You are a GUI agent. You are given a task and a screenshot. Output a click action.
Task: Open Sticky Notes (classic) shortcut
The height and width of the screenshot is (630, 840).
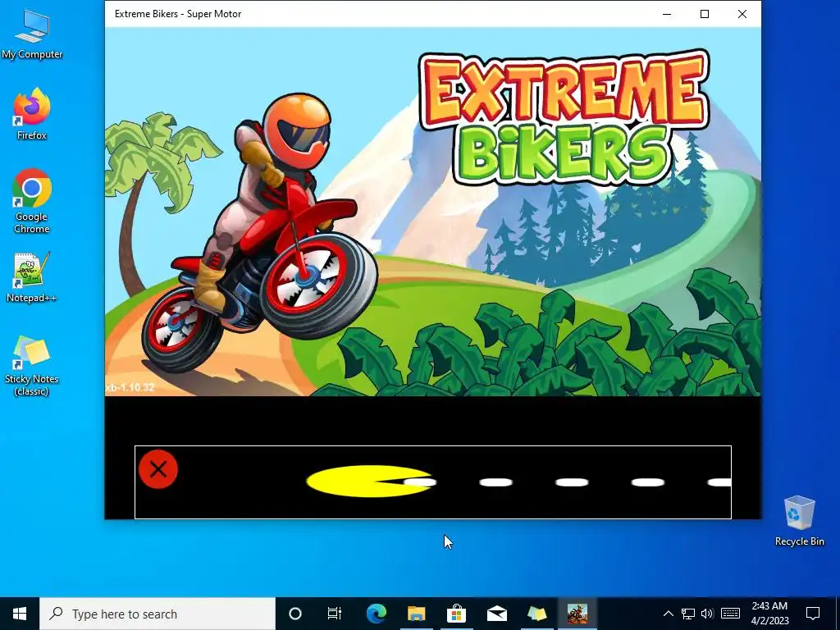point(32,367)
